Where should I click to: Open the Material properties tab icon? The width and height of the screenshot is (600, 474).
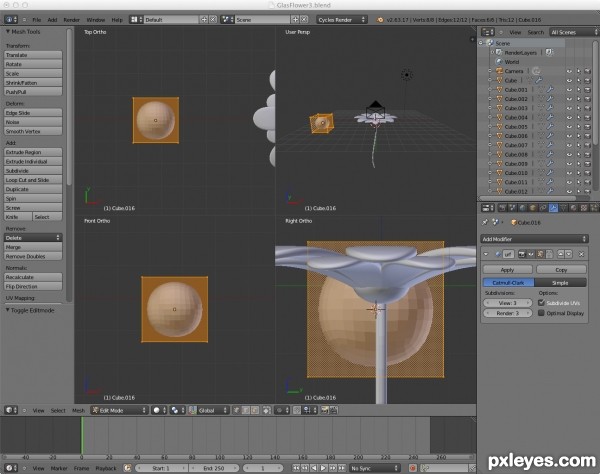tap(574, 208)
